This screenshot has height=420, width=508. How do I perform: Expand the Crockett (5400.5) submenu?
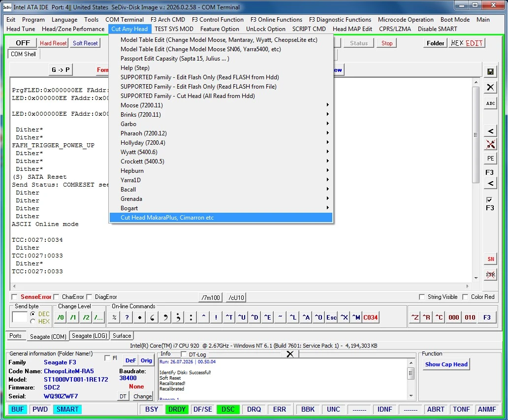[x=221, y=162]
